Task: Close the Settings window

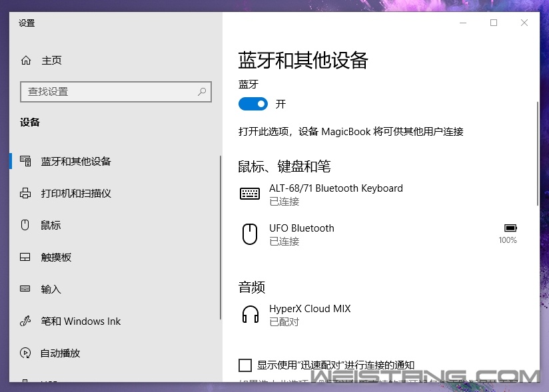Action: tap(524, 23)
